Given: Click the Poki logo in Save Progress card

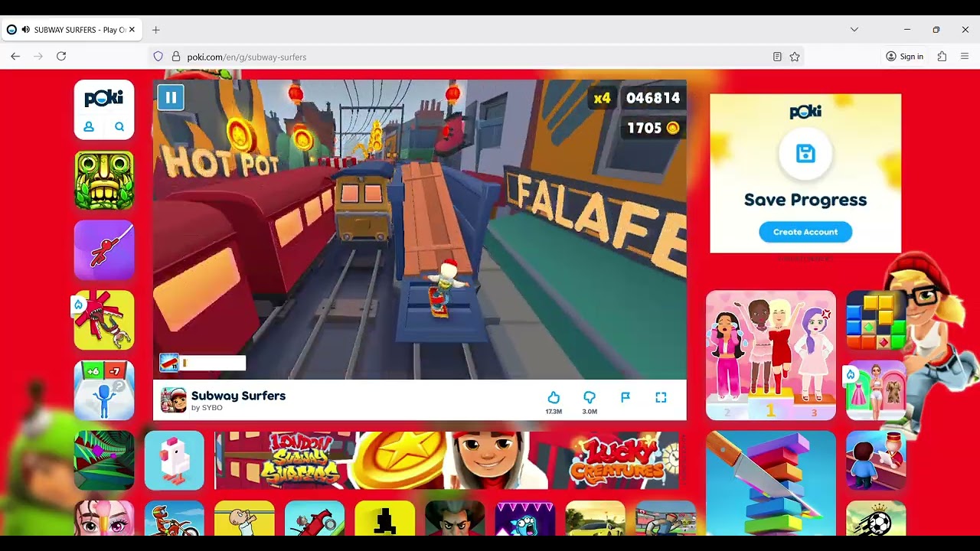Looking at the screenshot, I should [x=805, y=112].
